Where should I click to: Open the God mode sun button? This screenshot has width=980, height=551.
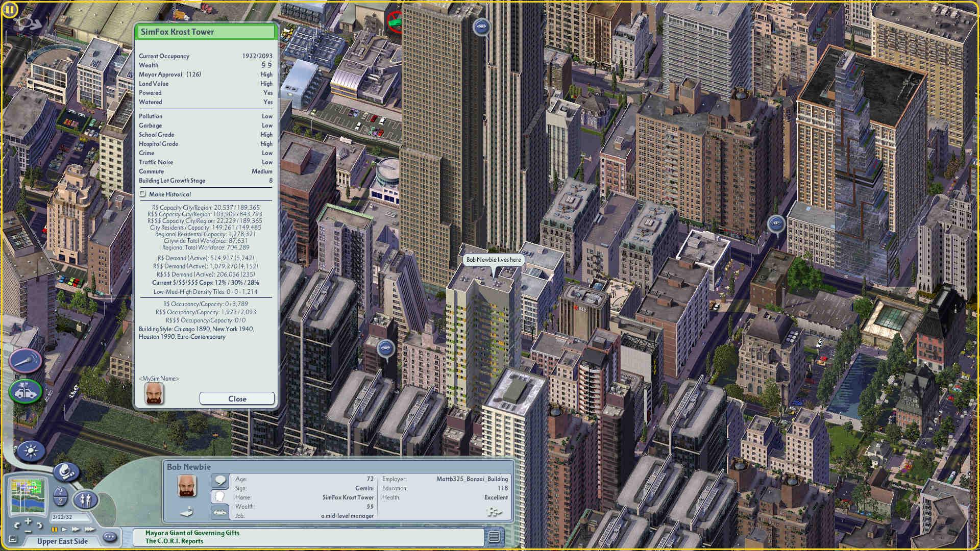coord(31,451)
